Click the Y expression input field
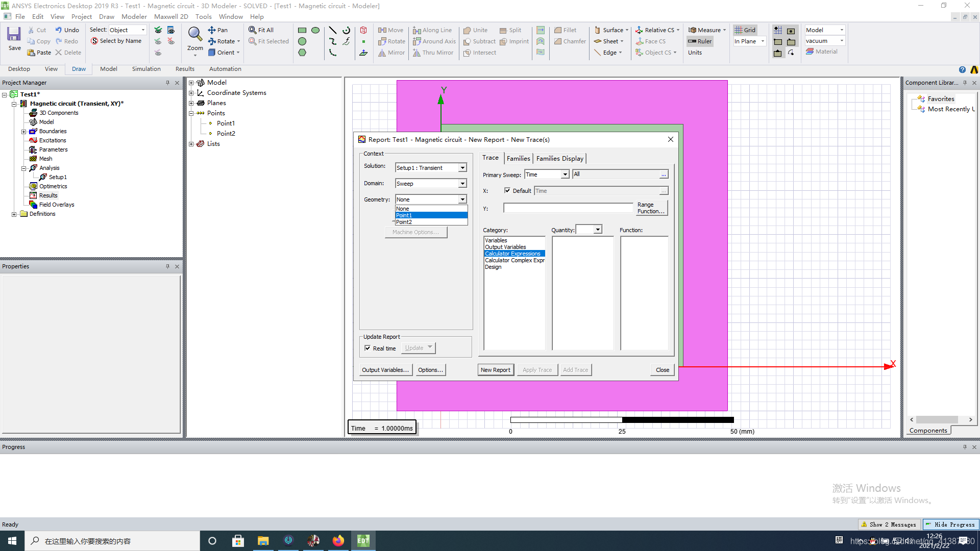980x551 pixels. (x=568, y=208)
